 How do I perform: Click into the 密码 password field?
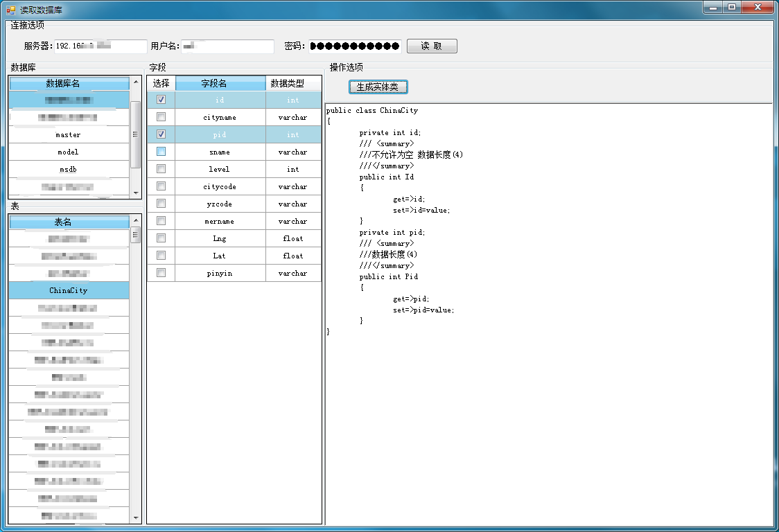(x=355, y=46)
